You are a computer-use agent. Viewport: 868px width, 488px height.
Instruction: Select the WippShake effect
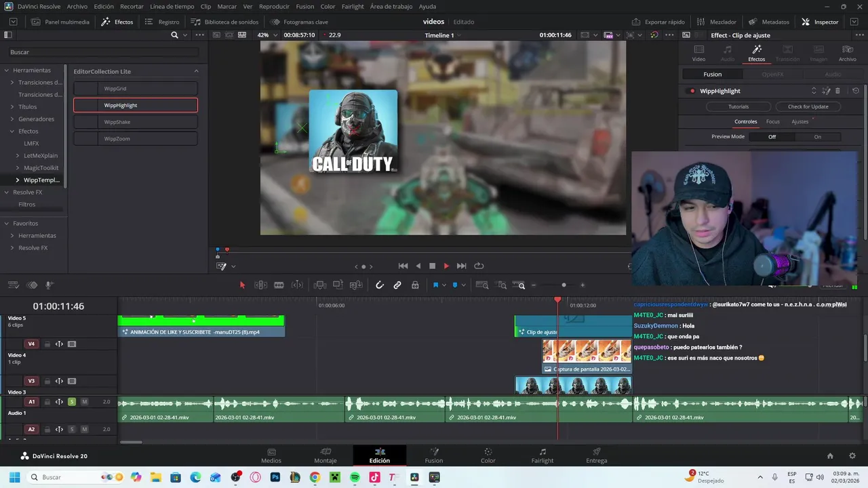(136, 122)
